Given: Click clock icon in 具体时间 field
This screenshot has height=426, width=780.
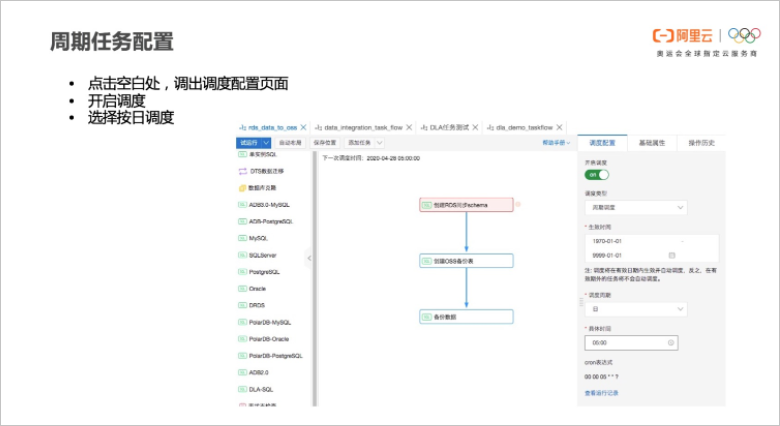Looking at the screenshot, I should 671,342.
